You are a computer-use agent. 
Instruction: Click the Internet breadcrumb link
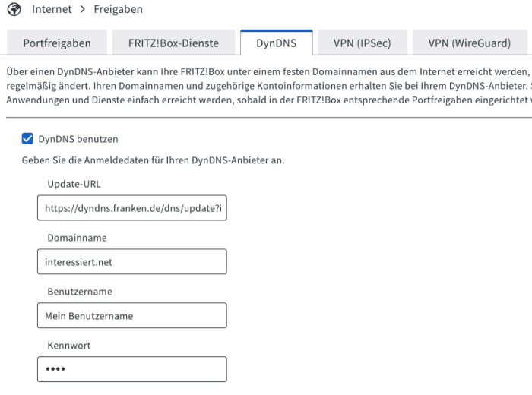[x=52, y=10]
